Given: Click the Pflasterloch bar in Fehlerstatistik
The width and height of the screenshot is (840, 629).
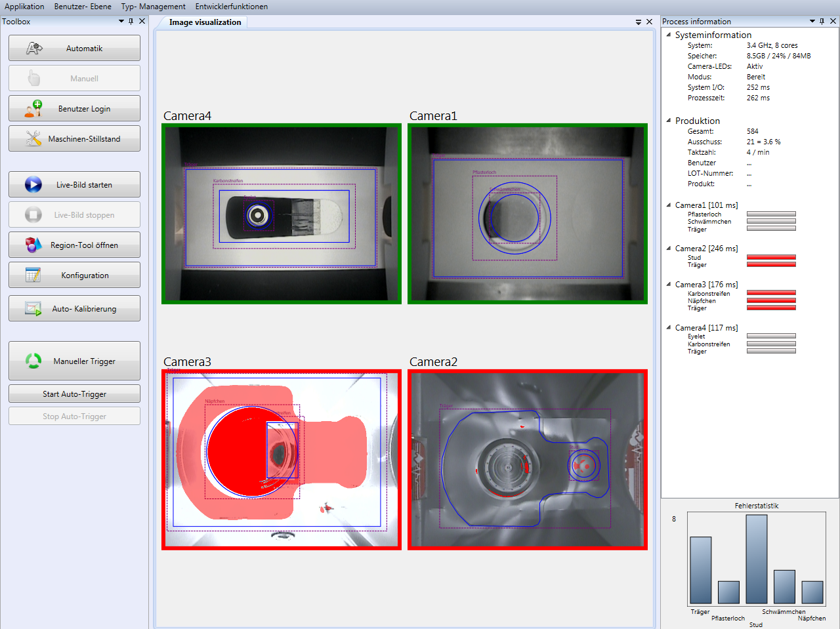Looking at the screenshot, I should 728,592.
